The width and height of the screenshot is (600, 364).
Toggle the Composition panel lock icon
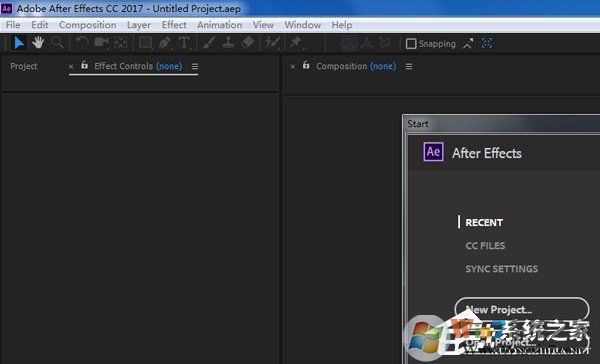(x=306, y=65)
